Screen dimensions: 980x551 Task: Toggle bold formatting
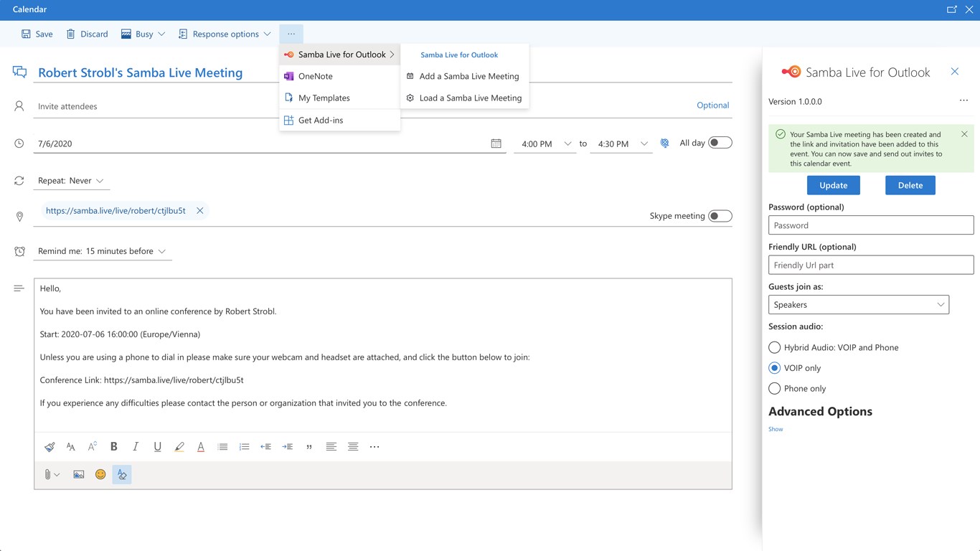[113, 447]
